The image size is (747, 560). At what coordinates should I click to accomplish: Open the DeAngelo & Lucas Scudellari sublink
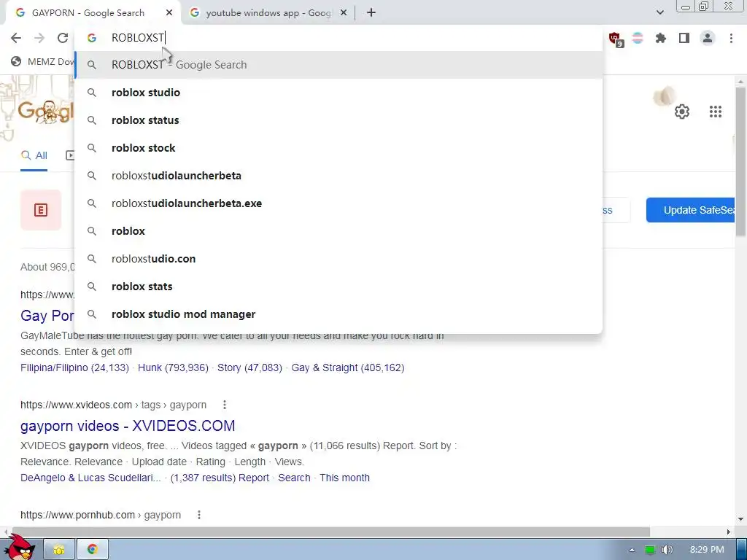tap(90, 478)
